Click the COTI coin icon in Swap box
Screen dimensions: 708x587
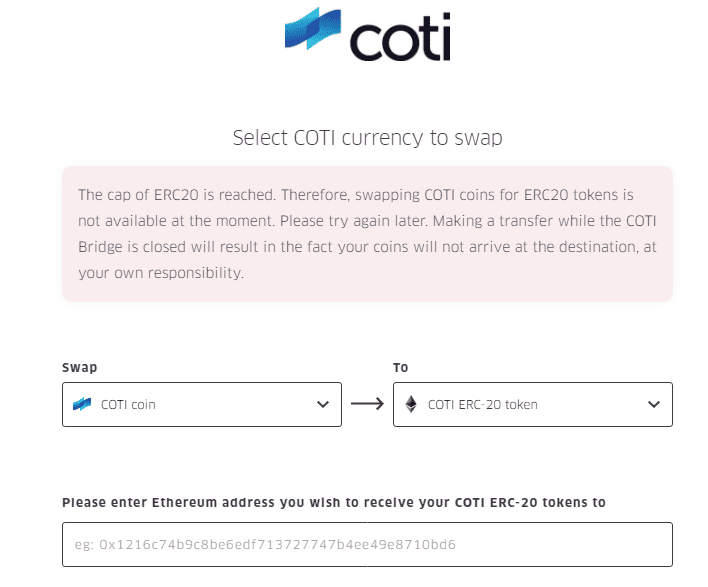tap(82, 404)
